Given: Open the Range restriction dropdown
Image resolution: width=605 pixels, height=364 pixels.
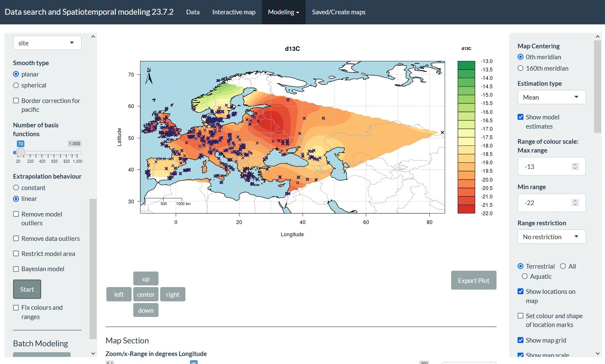Looking at the screenshot, I should point(552,237).
